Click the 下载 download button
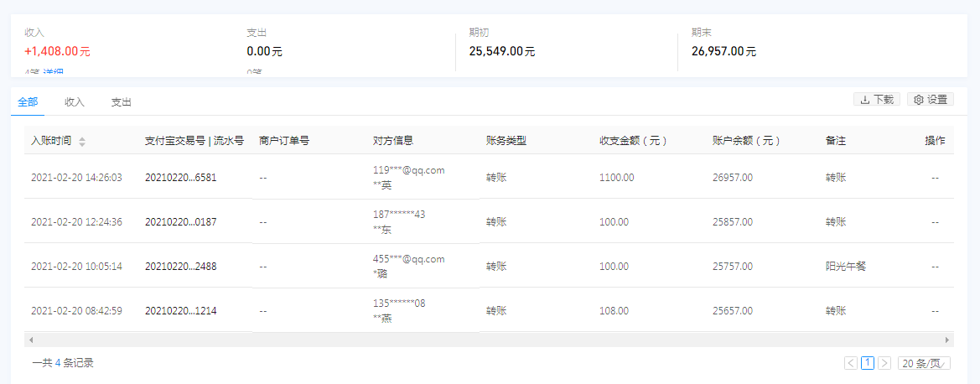The height and width of the screenshot is (384, 980). pyautogui.click(x=876, y=100)
